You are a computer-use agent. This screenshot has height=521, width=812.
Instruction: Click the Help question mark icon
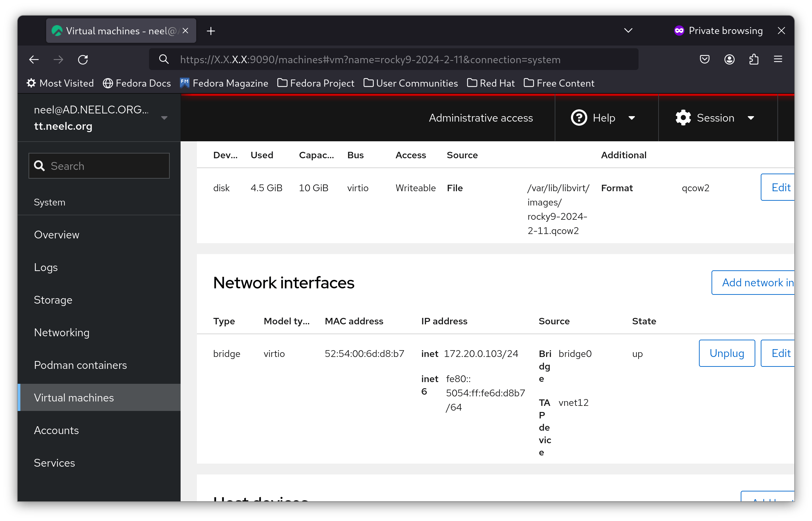578,118
